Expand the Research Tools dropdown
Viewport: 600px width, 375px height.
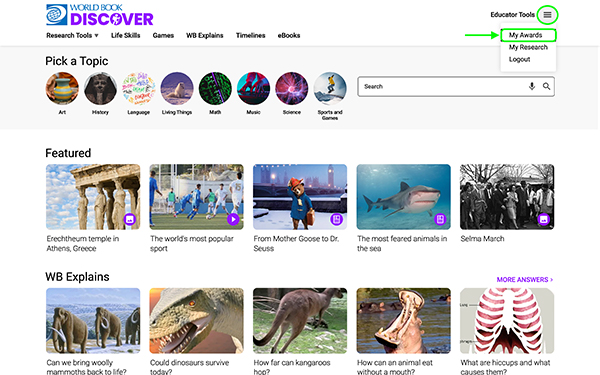[x=72, y=36]
